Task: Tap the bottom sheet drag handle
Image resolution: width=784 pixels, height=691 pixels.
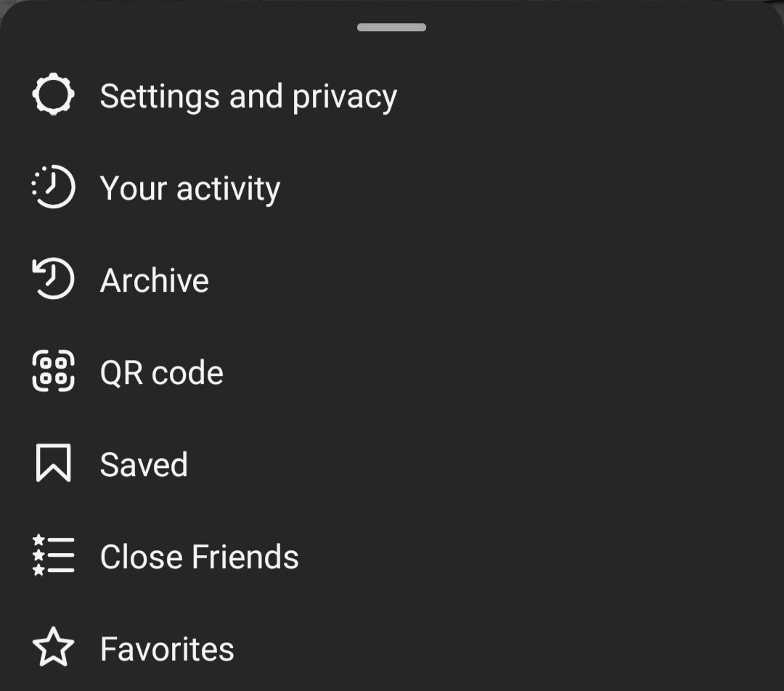Action: pyautogui.click(x=391, y=28)
